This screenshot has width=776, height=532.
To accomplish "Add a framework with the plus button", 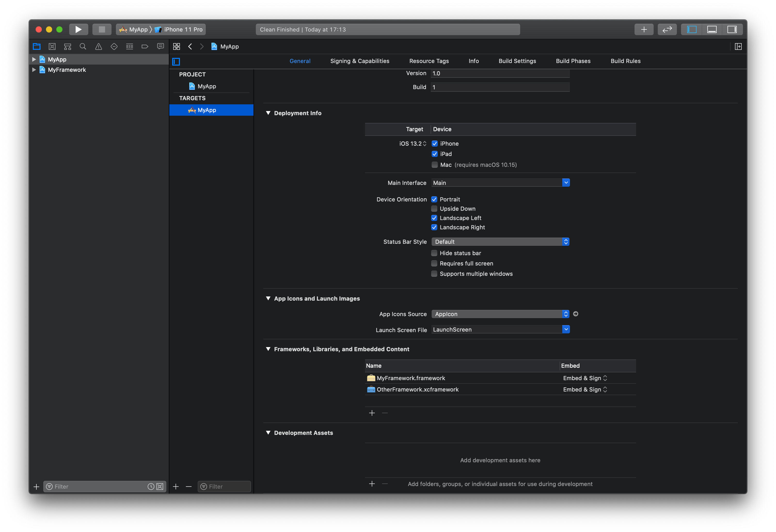I will [372, 413].
